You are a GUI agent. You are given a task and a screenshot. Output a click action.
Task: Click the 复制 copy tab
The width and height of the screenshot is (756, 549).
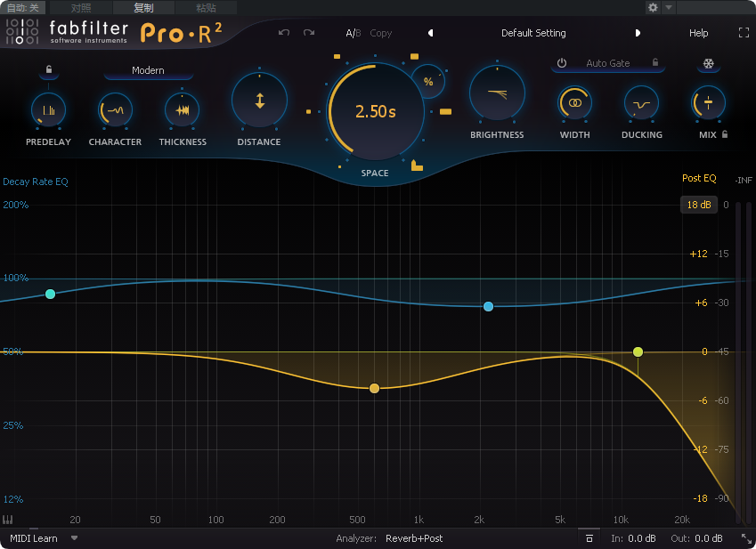click(x=143, y=8)
